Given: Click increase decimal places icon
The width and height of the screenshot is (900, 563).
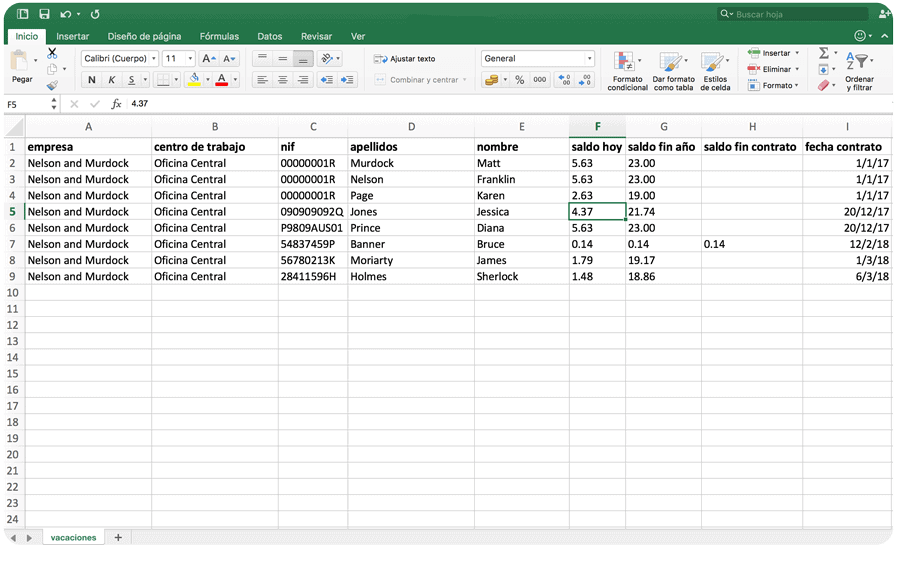Looking at the screenshot, I should coord(565,80).
